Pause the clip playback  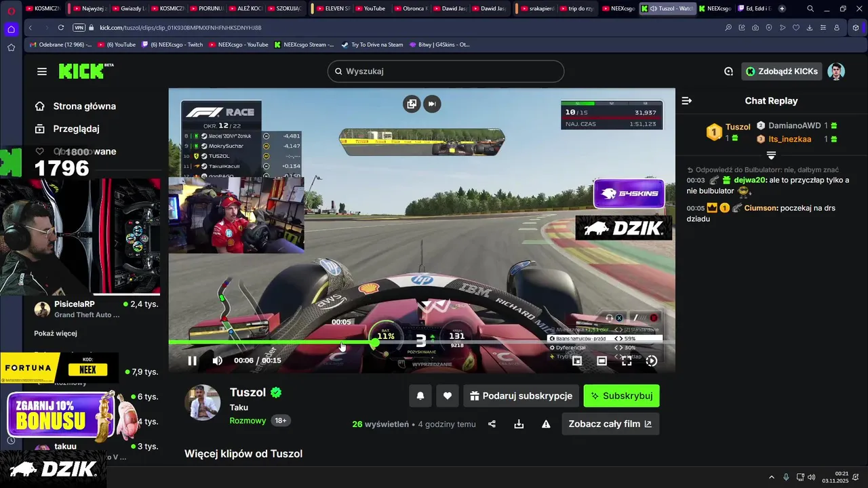192,361
